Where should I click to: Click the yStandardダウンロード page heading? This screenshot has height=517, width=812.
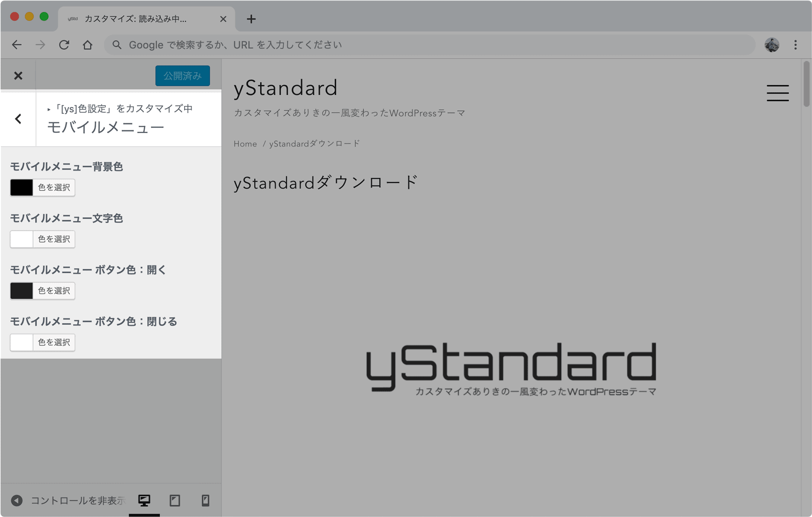[x=326, y=183]
